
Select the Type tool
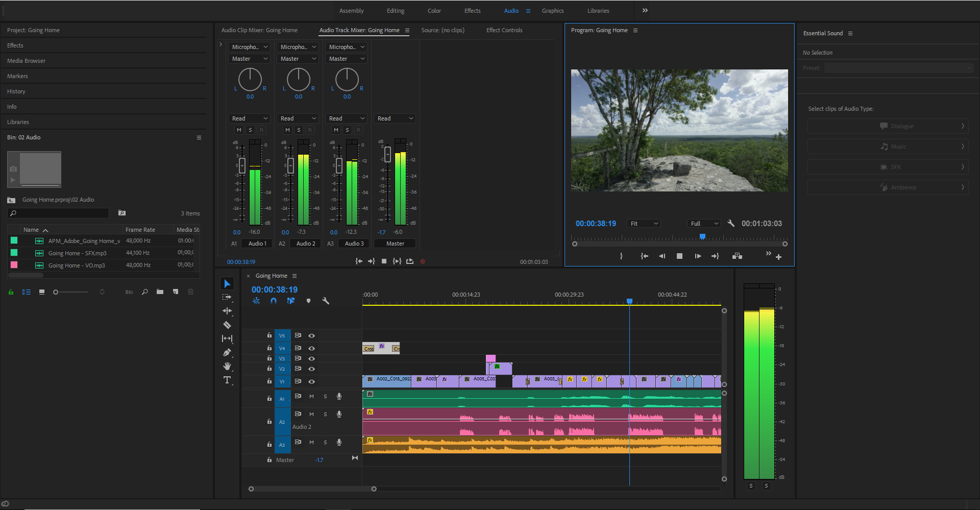[x=227, y=380]
